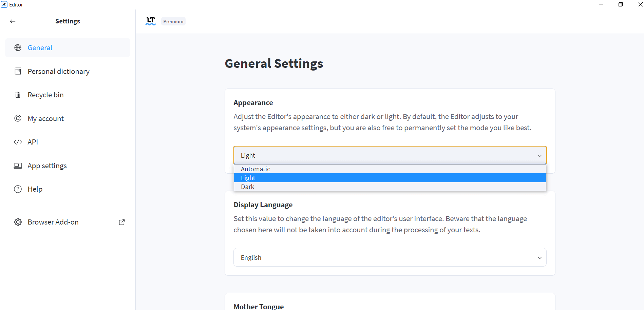Choose the highlighted Light option
The width and height of the screenshot is (644, 310).
click(x=390, y=178)
